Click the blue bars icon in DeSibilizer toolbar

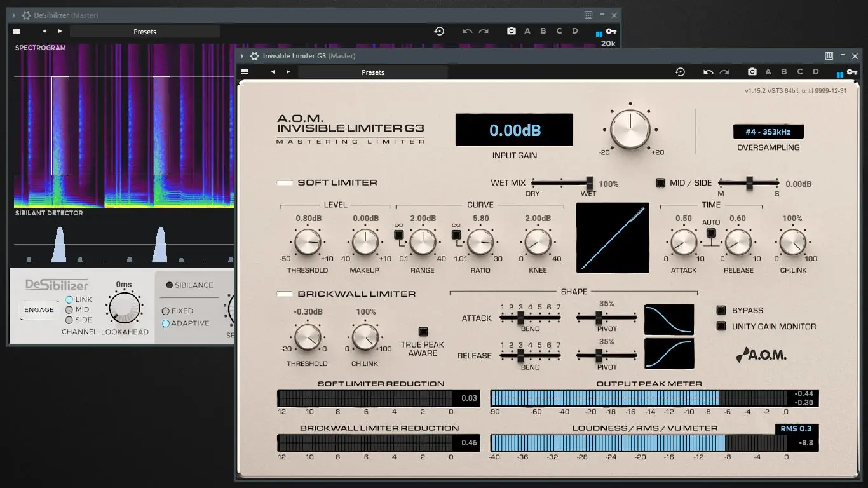point(599,34)
